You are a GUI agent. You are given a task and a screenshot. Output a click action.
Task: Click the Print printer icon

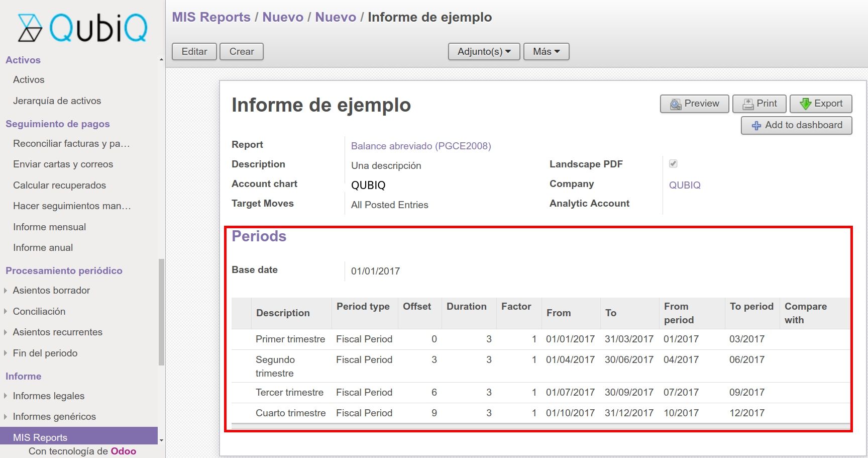[748, 104]
